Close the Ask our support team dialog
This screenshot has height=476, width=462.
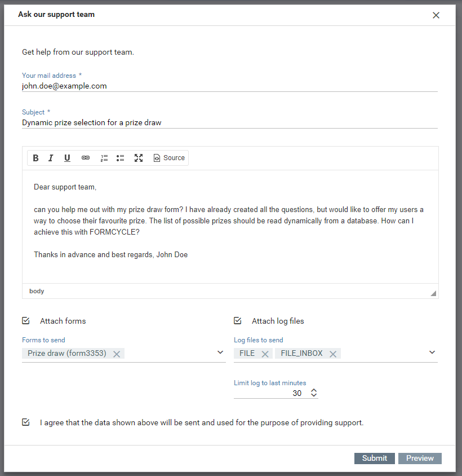click(436, 15)
